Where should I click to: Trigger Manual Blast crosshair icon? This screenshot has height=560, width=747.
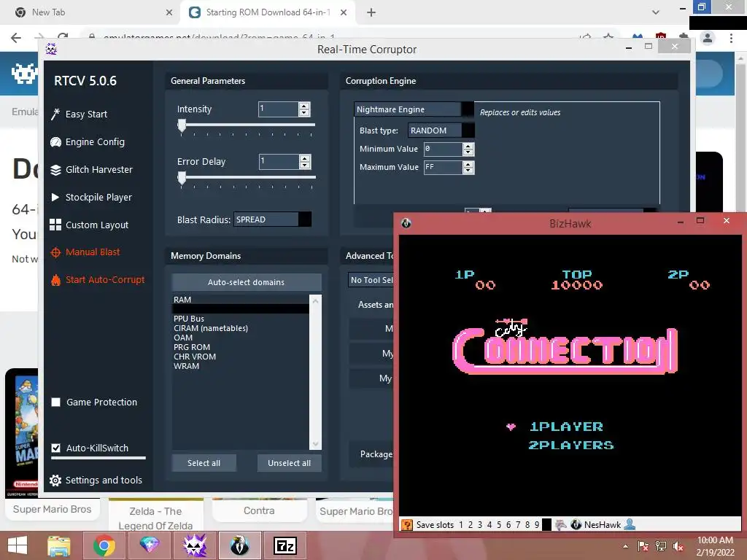tap(55, 252)
